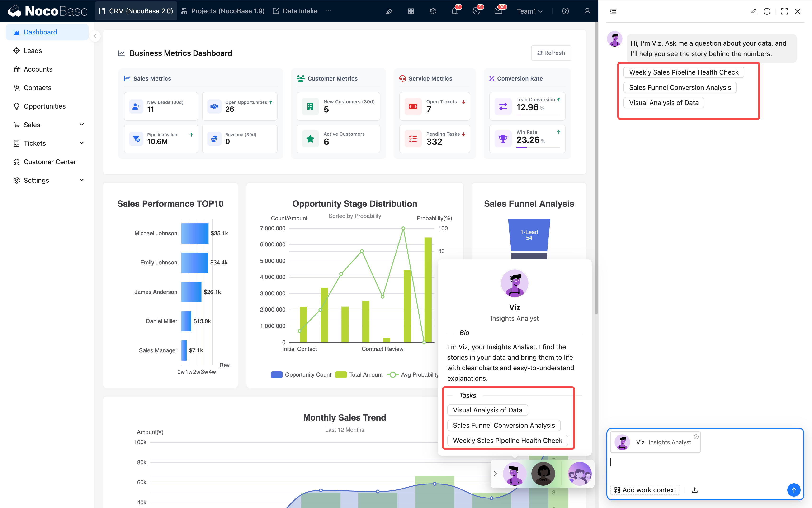This screenshot has width=812, height=508.
Task: Open the Team1 dropdown
Action: (x=529, y=11)
